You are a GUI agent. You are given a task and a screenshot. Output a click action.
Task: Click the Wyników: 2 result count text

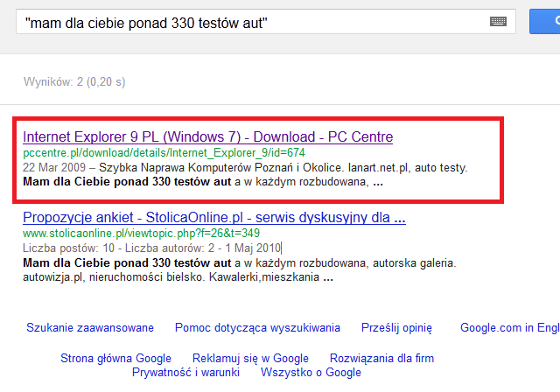pos(76,83)
